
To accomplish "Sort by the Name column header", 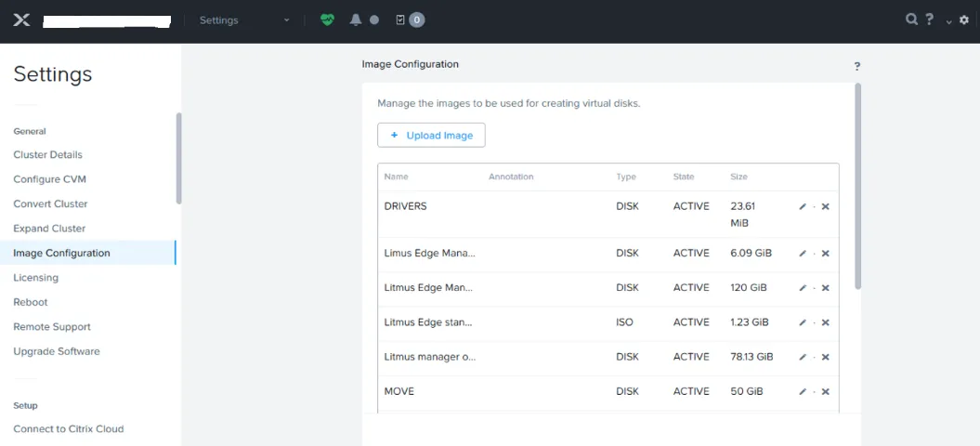I will (396, 177).
